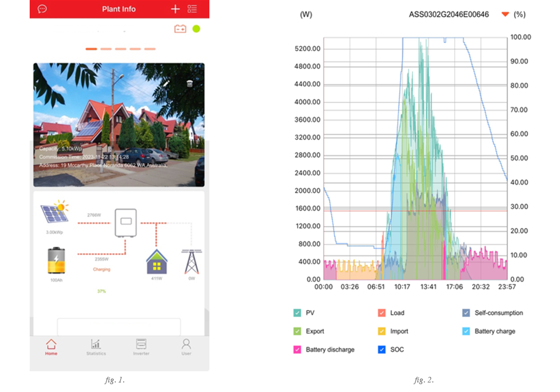
Task: Toggle the Import series checkbox
Action: click(381, 332)
